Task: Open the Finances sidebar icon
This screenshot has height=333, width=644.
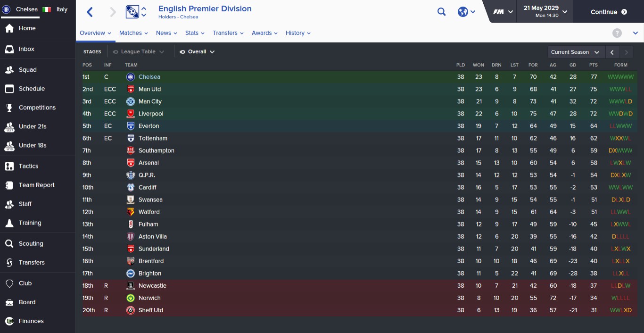Action: tap(9, 321)
